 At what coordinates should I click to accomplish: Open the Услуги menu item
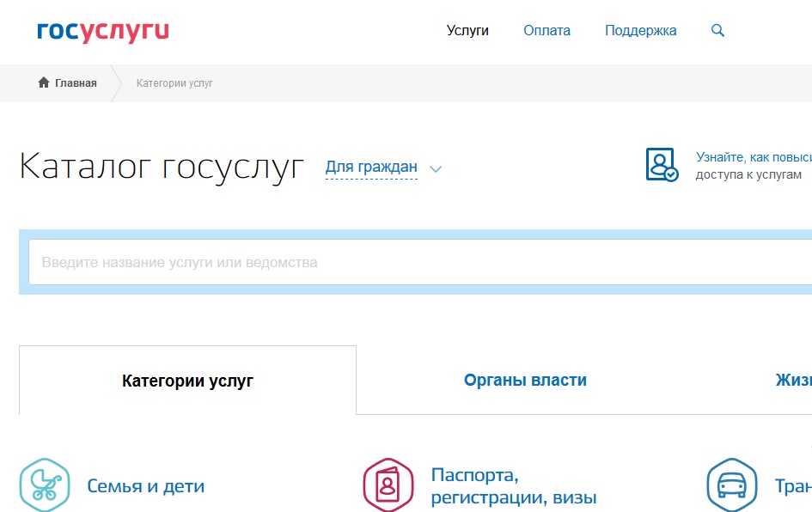coord(467,31)
